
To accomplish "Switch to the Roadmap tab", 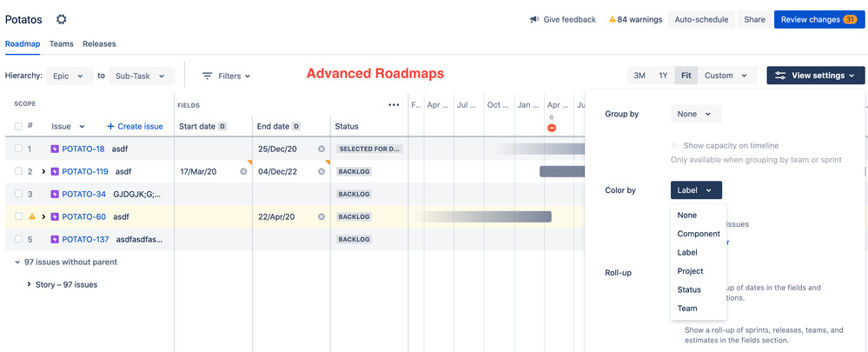I will [x=23, y=43].
